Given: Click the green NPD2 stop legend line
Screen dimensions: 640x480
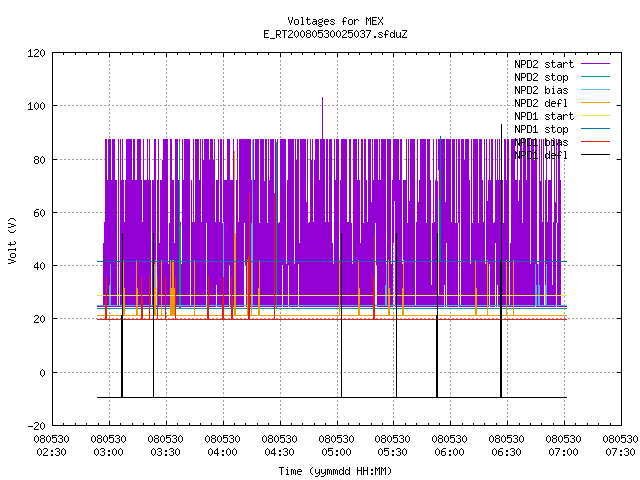Looking at the screenshot, I should click(x=595, y=77).
